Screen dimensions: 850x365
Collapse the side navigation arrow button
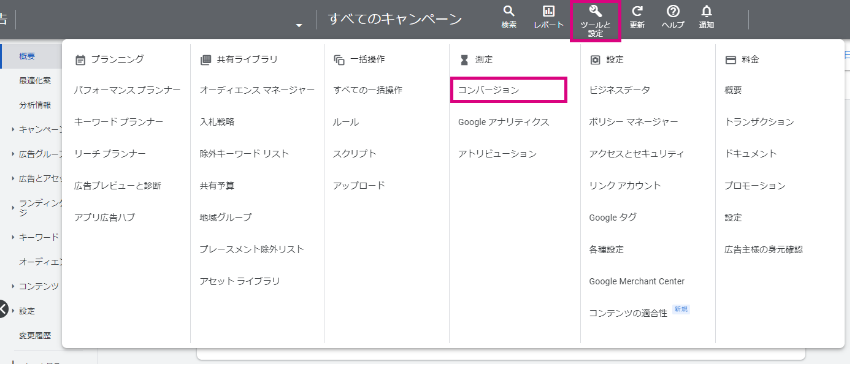(x=3, y=310)
